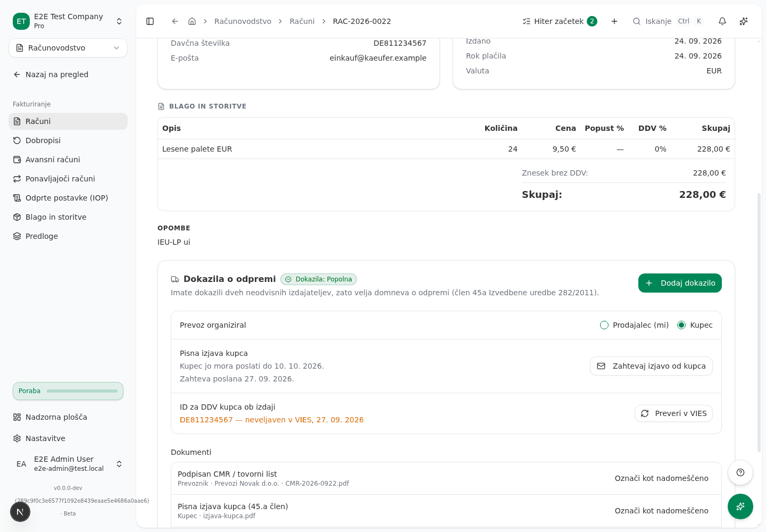
Task: Open Blago in storitve in sidebar
Action: coord(68,217)
